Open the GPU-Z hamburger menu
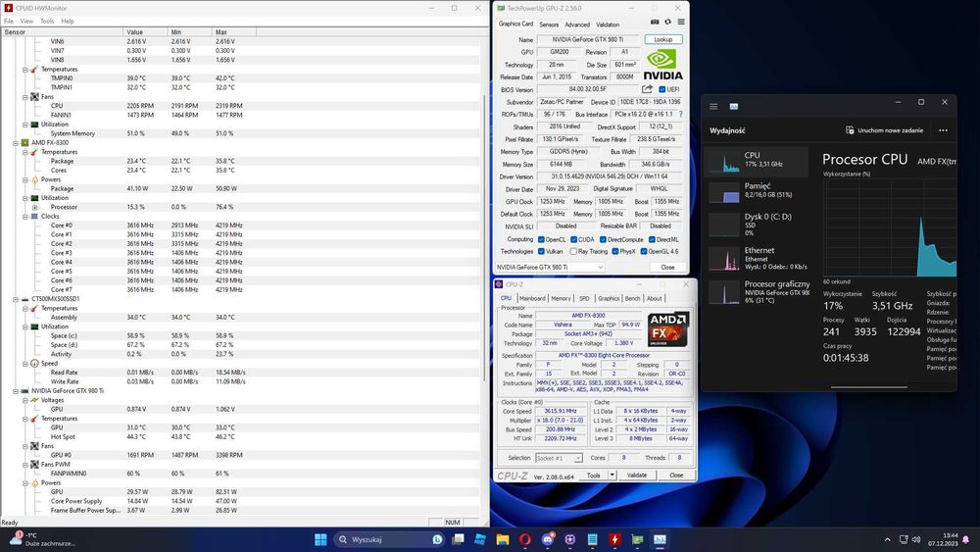 click(681, 24)
